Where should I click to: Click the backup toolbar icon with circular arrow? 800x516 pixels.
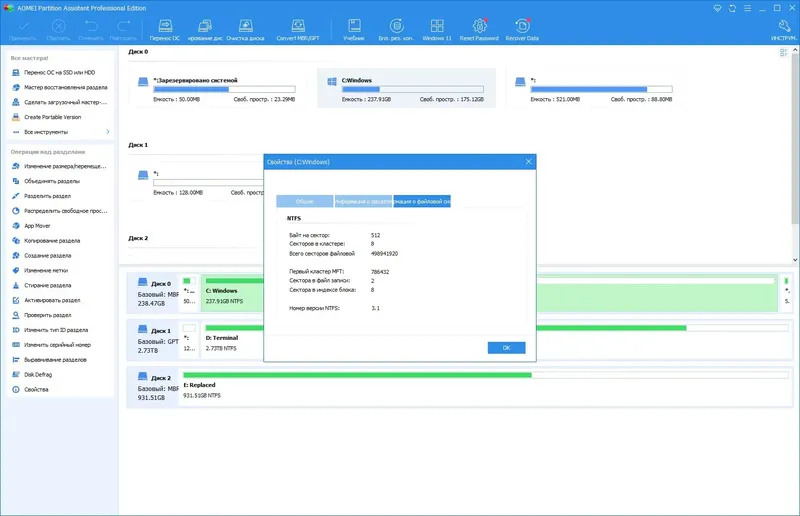pyautogui.click(x=396, y=30)
